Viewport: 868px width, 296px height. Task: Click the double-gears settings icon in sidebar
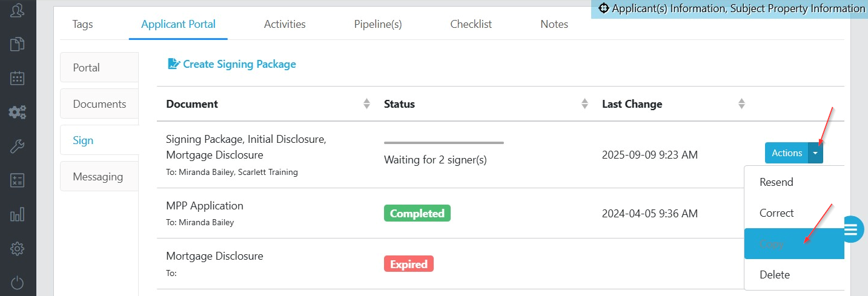(x=18, y=112)
